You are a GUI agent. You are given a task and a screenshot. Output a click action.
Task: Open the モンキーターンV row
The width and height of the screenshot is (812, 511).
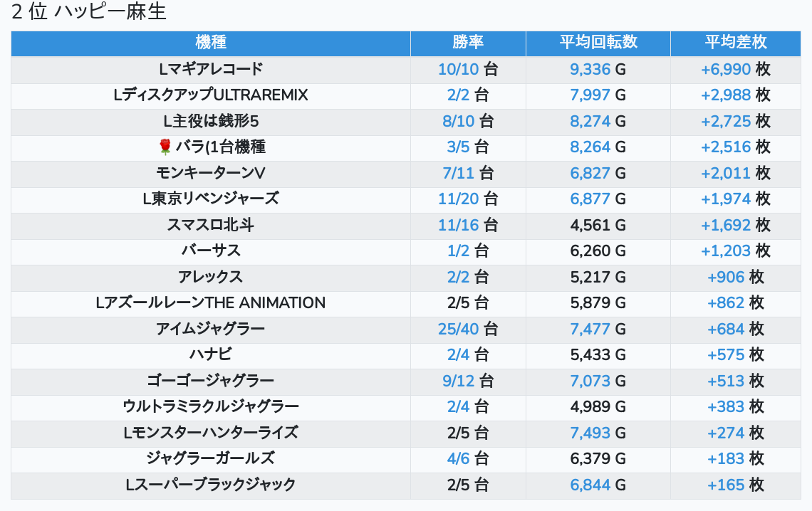(211, 173)
